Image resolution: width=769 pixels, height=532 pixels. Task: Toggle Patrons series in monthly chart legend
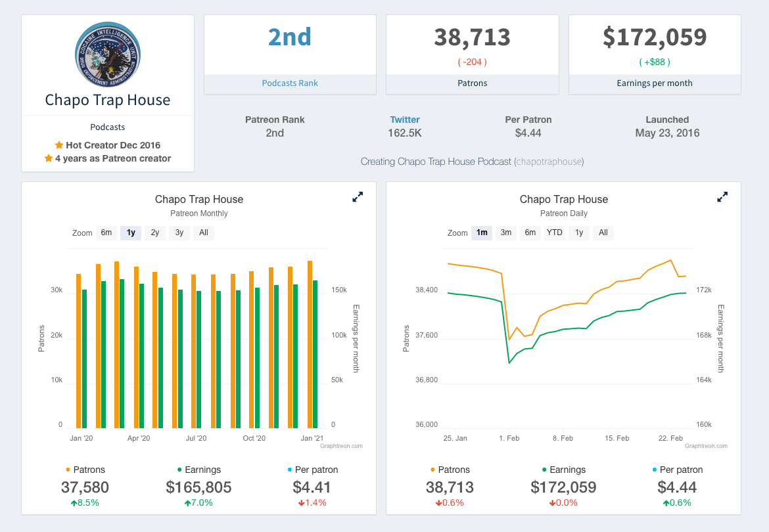[85, 470]
